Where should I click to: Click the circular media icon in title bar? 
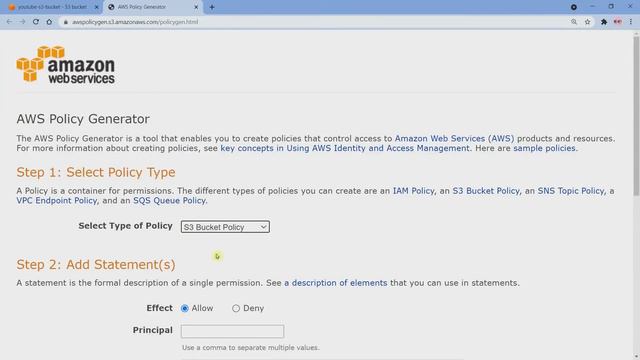coord(573,7)
